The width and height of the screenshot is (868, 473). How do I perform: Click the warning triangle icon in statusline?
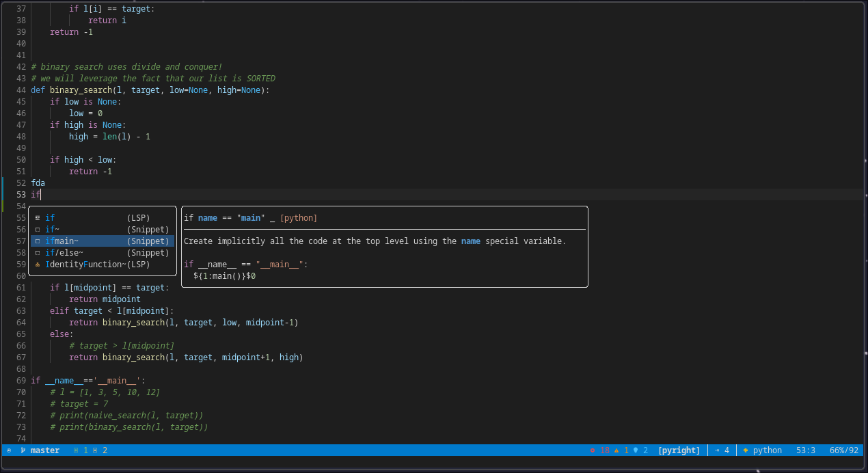(616, 450)
